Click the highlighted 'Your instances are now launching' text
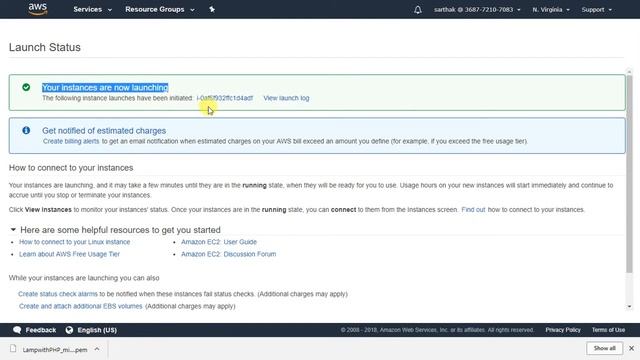Image resolution: width=640 pixels, height=360 pixels. click(x=105, y=87)
